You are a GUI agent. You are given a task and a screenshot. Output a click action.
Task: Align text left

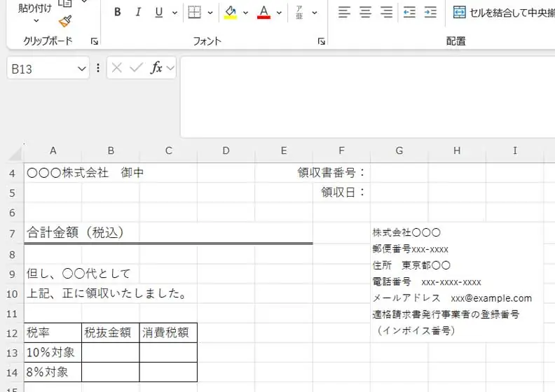pos(344,13)
